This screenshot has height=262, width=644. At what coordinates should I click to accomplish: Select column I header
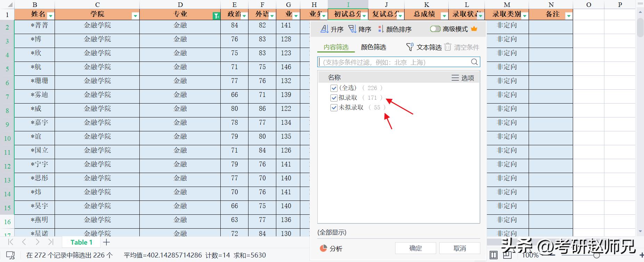click(x=348, y=5)
